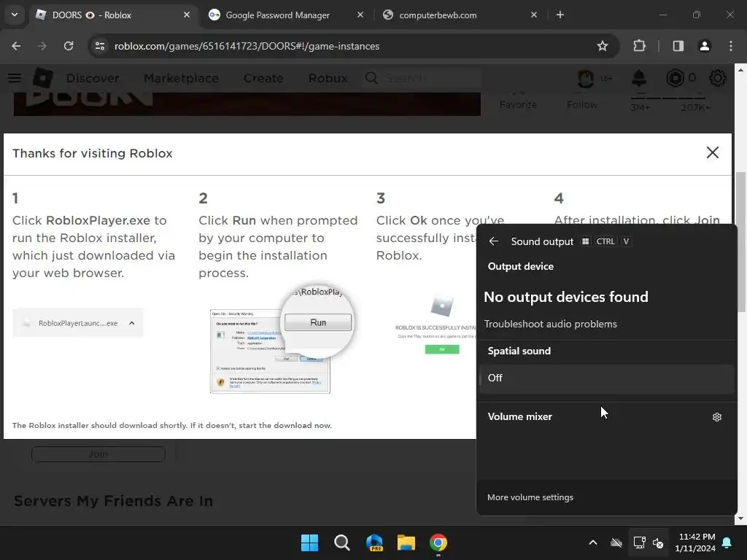Open Robux balance icon
This screenshot has height=560, width=747.
675,78
